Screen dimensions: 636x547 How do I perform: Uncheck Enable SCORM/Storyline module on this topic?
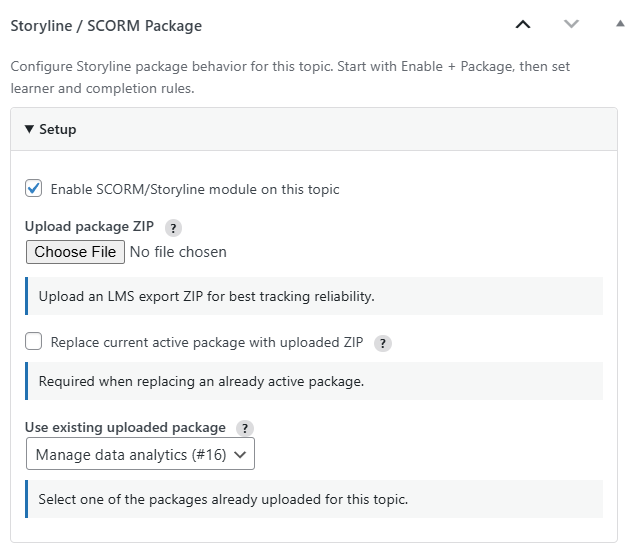pos(33,189)
